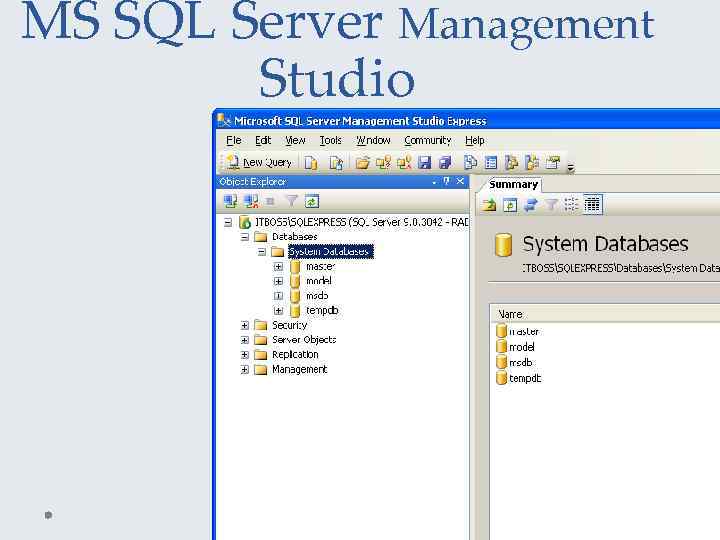
Task: Click the Filter funnel in Summary toolbar
Action: 551,204
